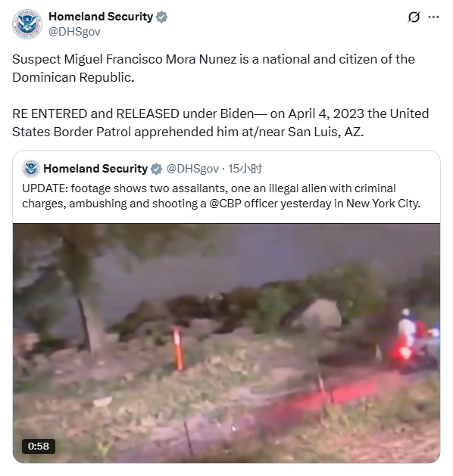
Task: Click quoted tweet's verified badge
Action: click(x=157, y=169)
